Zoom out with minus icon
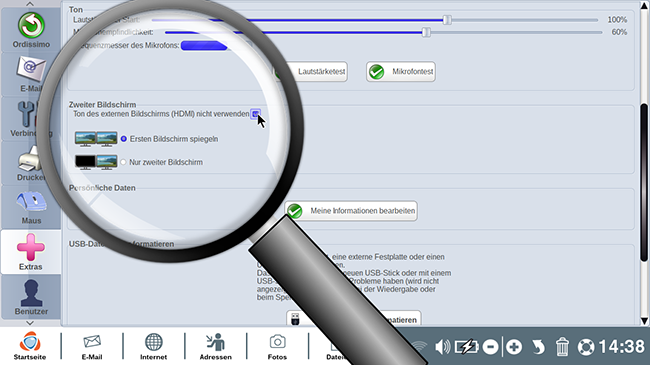The width and height of the screenshot is (650, 365). [x=490, y=347]
